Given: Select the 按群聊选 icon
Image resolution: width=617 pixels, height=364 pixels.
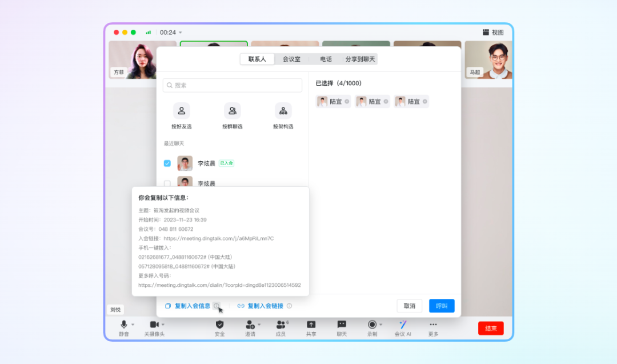Looking at the screenshot, I should click(x=233, y=111).
